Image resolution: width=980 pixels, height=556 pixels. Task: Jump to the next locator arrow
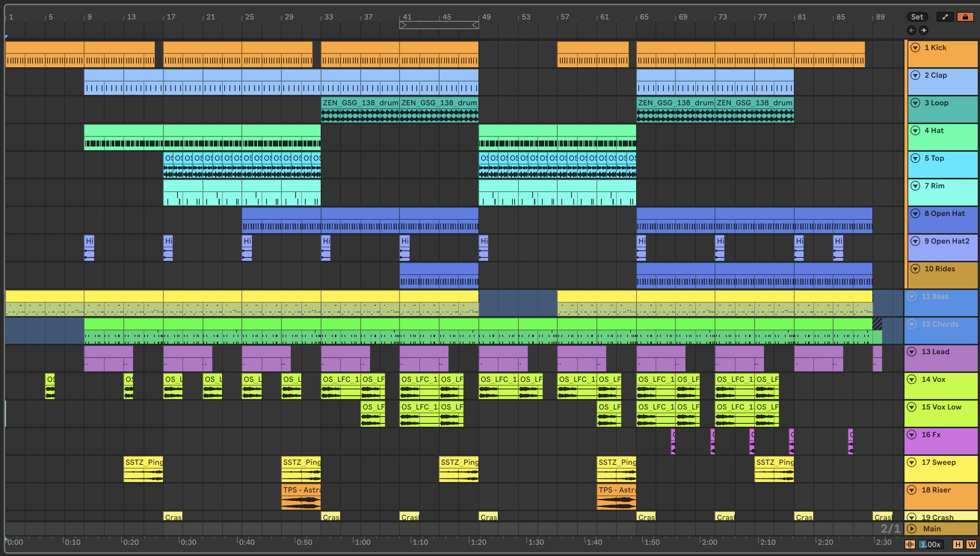pyautogui.click(x=923, y=30)
